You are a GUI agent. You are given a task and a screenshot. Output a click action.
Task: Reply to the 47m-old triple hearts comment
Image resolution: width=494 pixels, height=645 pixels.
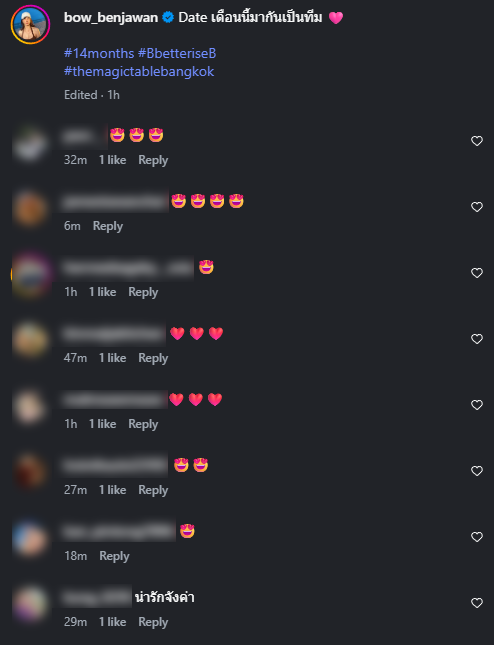tap(153, 358)
